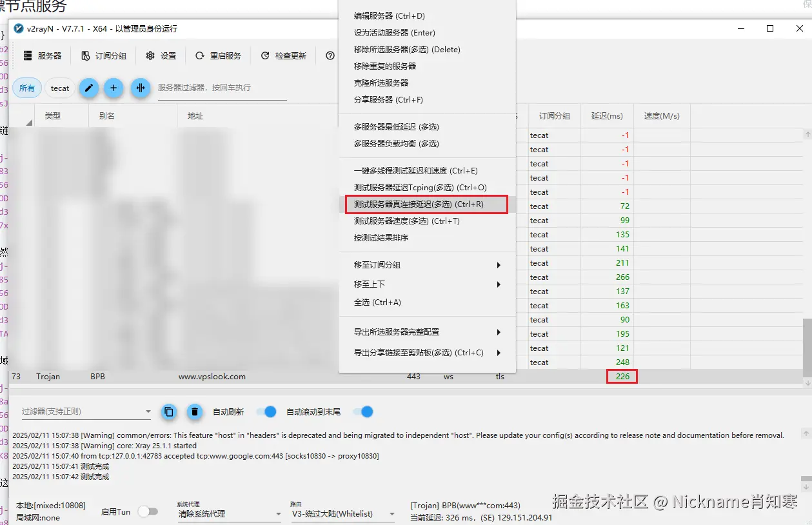Viewport: 812px width, 525px height.
Task: Expand the 移至订阅分组 submenu
Action: pos(427,265)
